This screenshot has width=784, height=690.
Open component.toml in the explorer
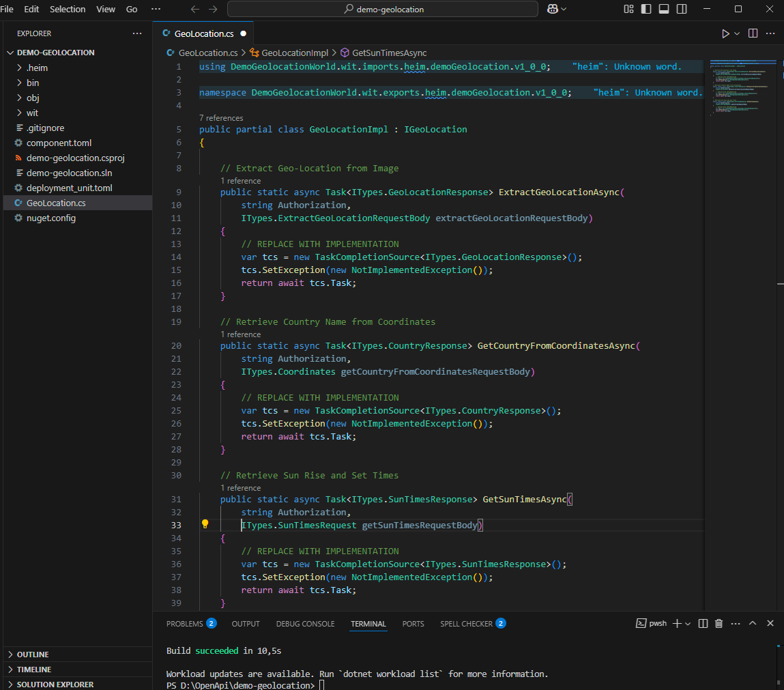59,143
